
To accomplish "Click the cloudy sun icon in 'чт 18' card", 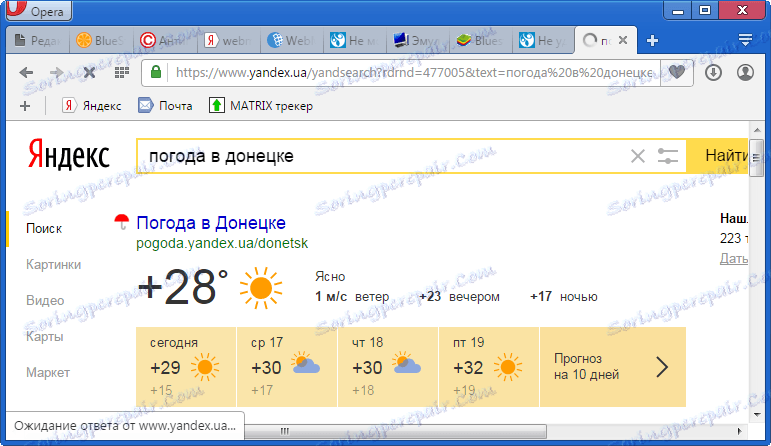I will click(x=406, y=363).
